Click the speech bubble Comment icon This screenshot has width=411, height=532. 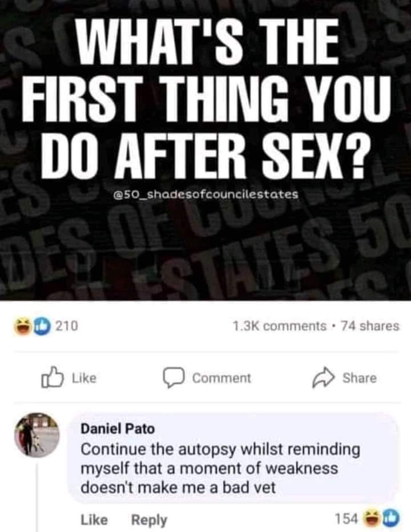174,377
